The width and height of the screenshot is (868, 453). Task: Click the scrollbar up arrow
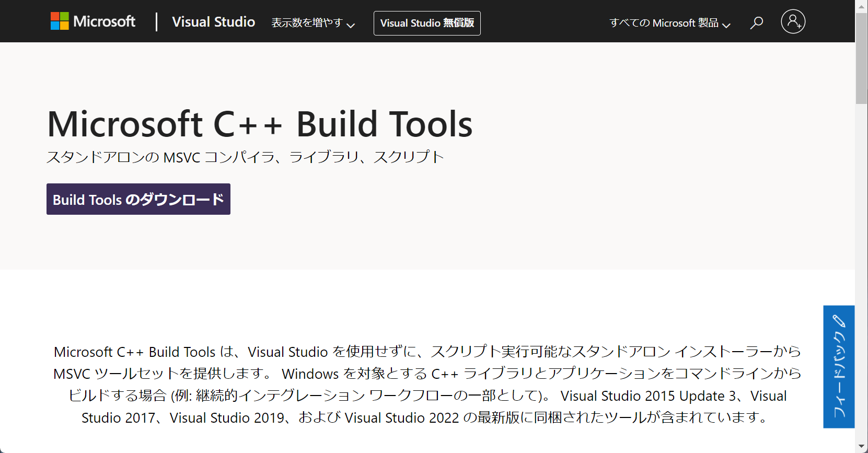click(x=862, y=6)
